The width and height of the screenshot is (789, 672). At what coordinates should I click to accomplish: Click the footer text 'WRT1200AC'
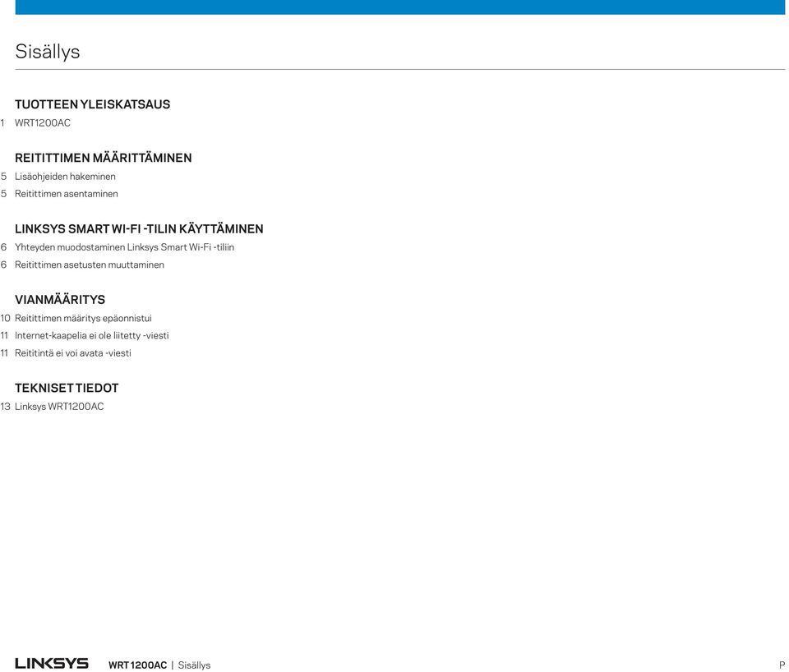[137, 665]
